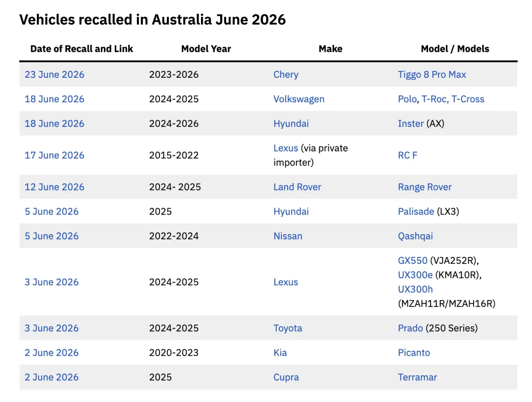Click the Land Rover make link

tap(297, 187)
